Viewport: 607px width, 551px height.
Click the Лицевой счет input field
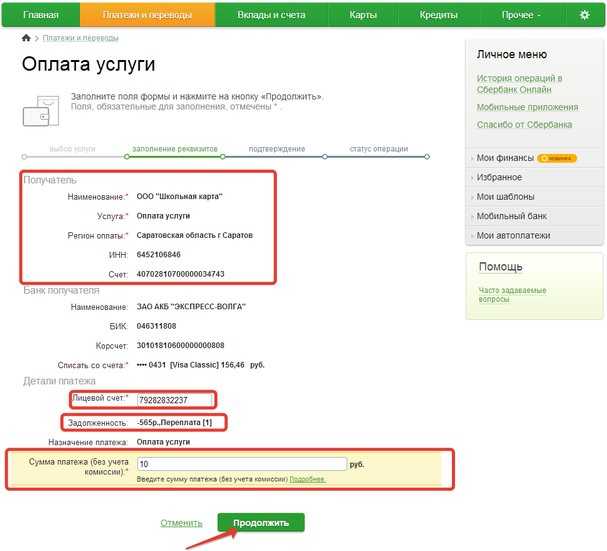tap(175, 400)
